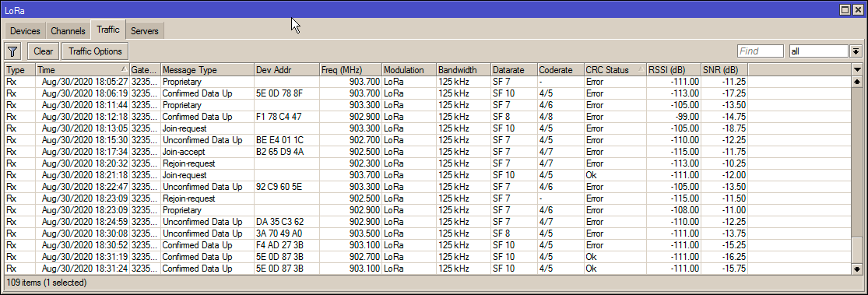Switch to the Devices tab

(x=25, y=31)
